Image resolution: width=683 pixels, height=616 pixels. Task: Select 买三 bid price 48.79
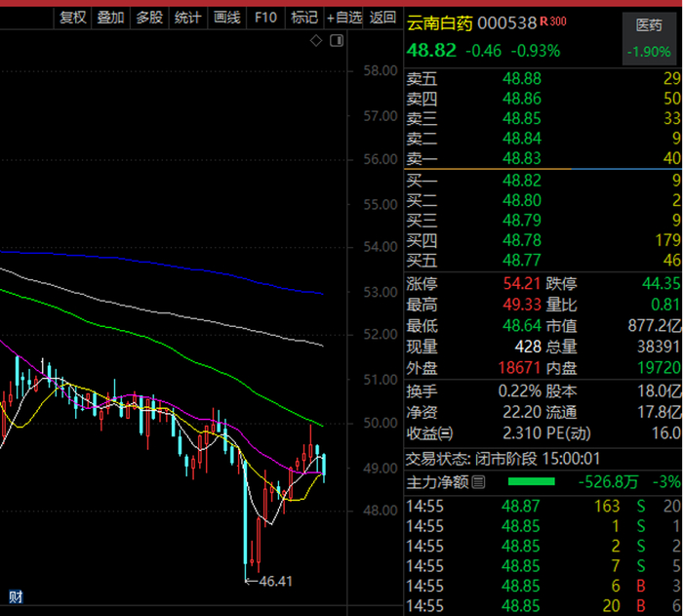[x=522, y=221]
